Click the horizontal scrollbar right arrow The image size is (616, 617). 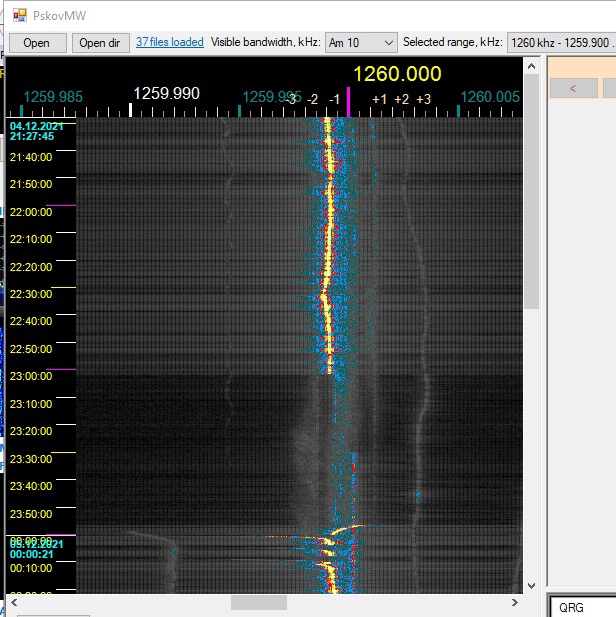tap(514, 602)
